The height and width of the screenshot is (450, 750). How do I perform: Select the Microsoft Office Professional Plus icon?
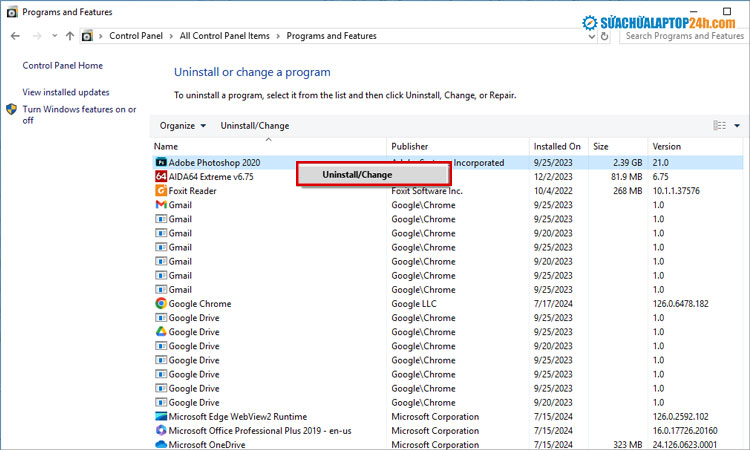click(160, 431)
